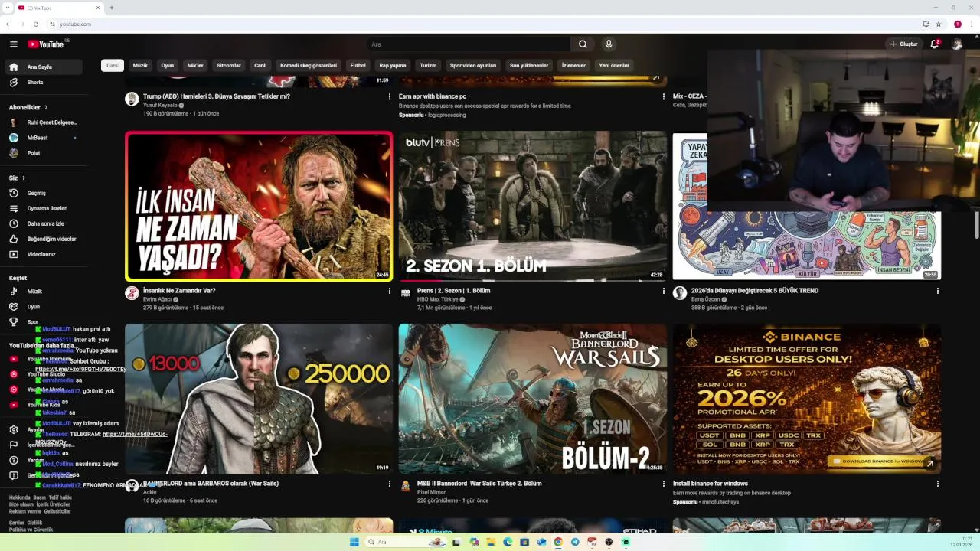Select the Canlı filter chip
This screenshot has height=551, width=980.
point(260,65)
